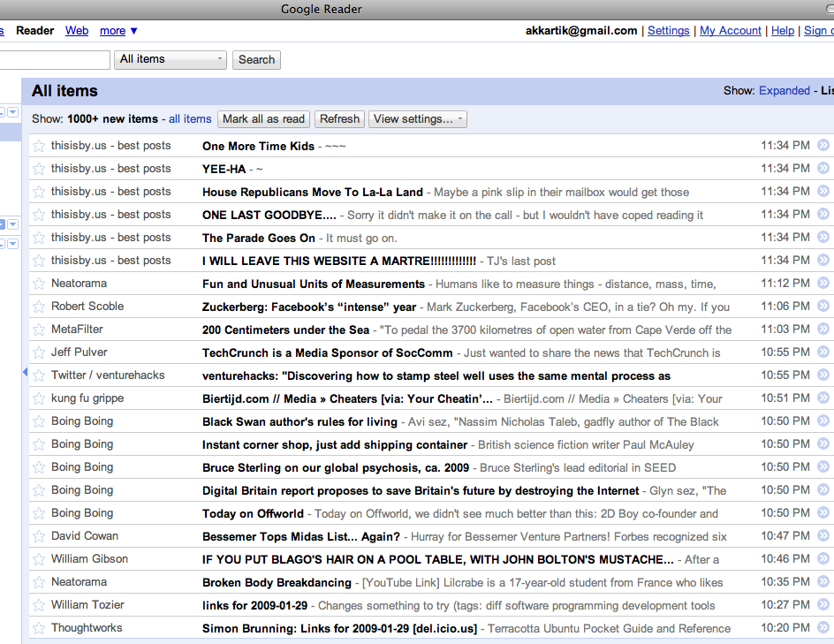Open 'IF YOU PUT BLAGO'S HAIR ON A POOL TABLE' item
The height and width of the screenshot is (644, 834).
point(437,559)
